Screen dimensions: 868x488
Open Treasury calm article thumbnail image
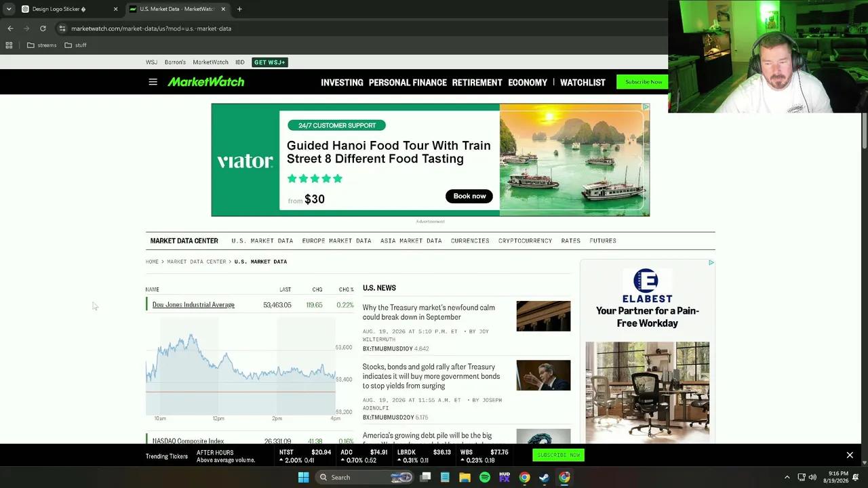click(543, 316)
